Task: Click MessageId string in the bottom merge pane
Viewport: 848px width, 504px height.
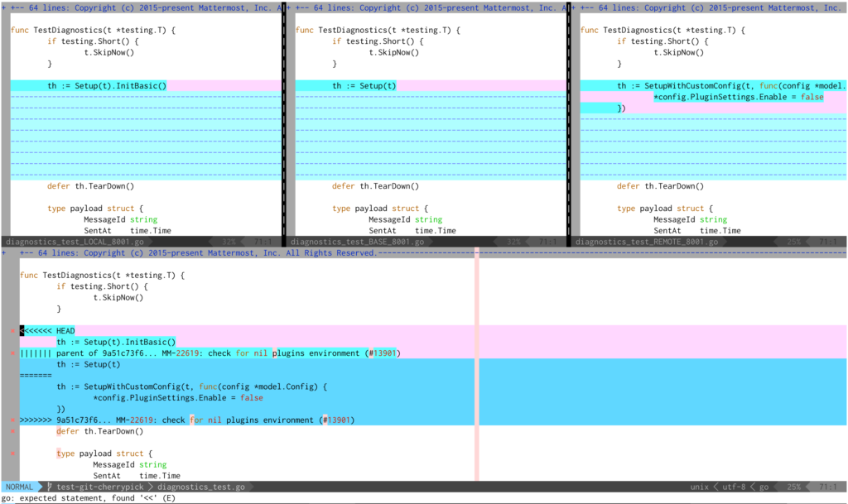Action: point(130,464)
